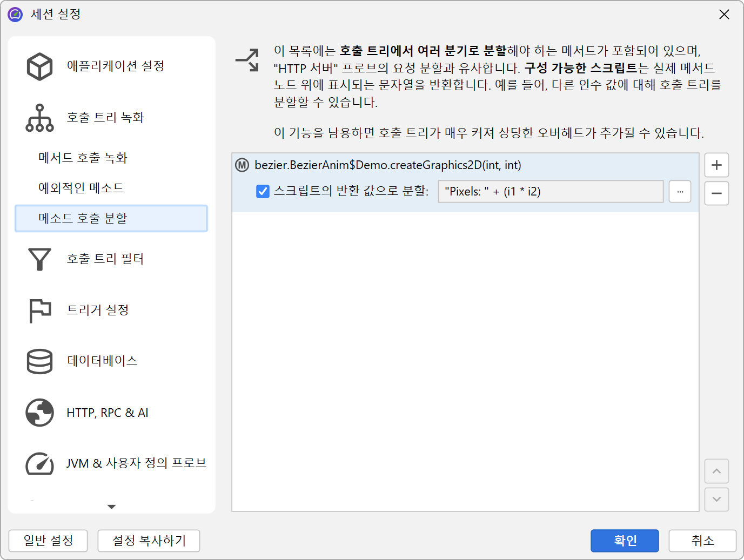Click the cube icon for 애플리케이션 설정

tap(39, 66)
